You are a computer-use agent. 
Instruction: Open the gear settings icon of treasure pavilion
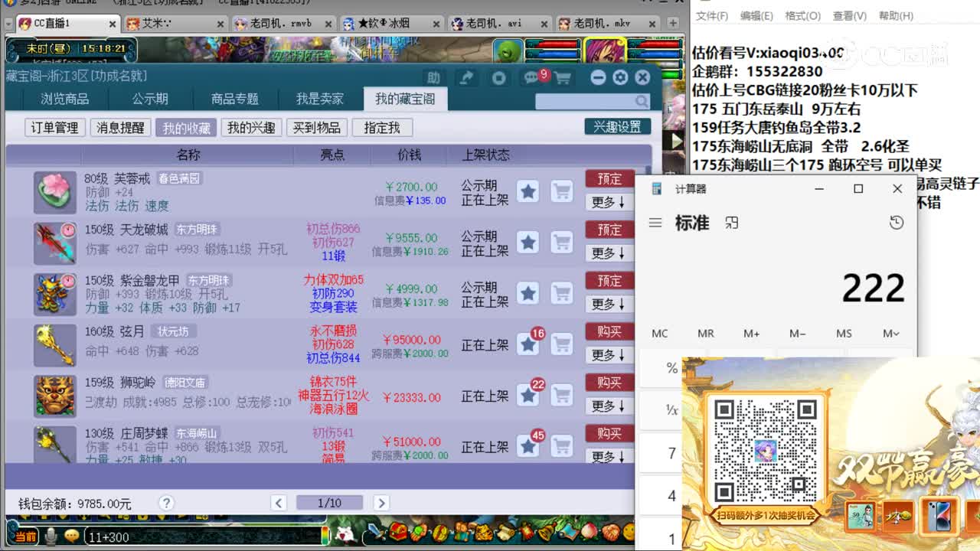pyautogui.click(x=620, y=77)
